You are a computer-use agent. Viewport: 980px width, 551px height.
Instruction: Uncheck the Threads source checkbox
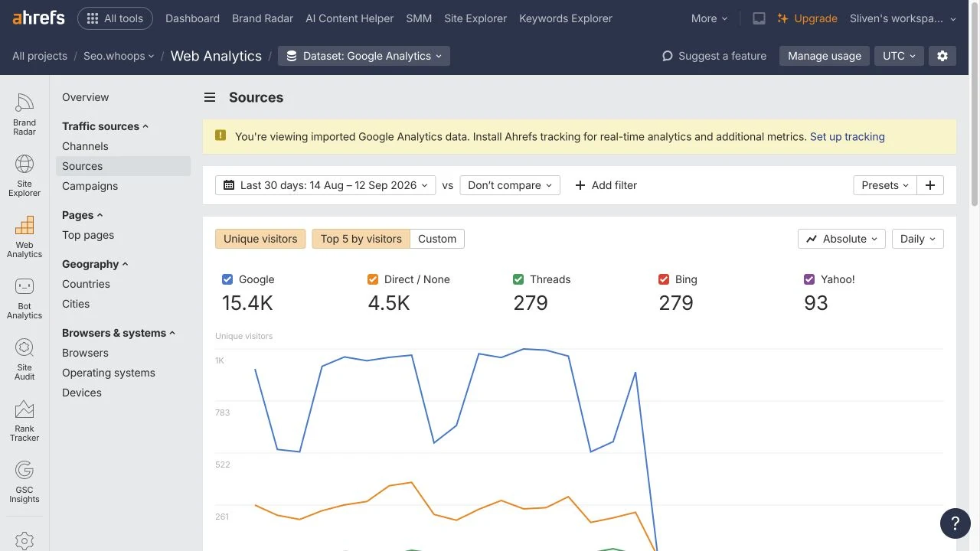(518, 279)
